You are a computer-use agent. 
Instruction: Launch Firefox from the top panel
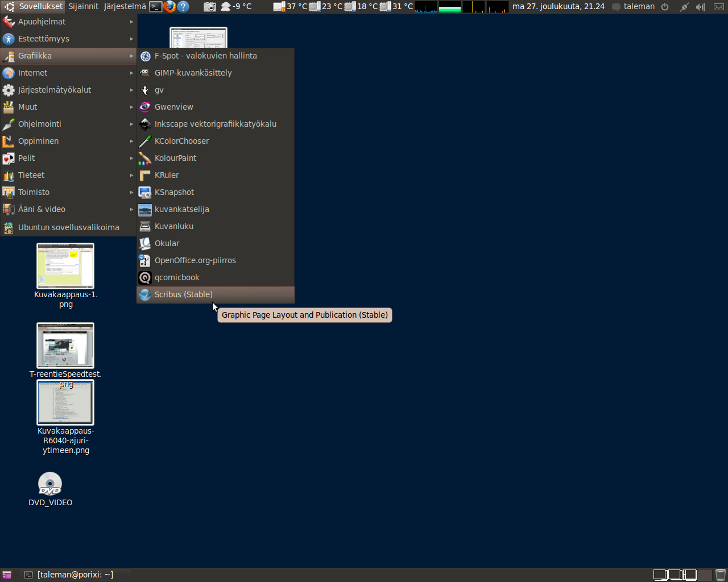tap(169, 6)
